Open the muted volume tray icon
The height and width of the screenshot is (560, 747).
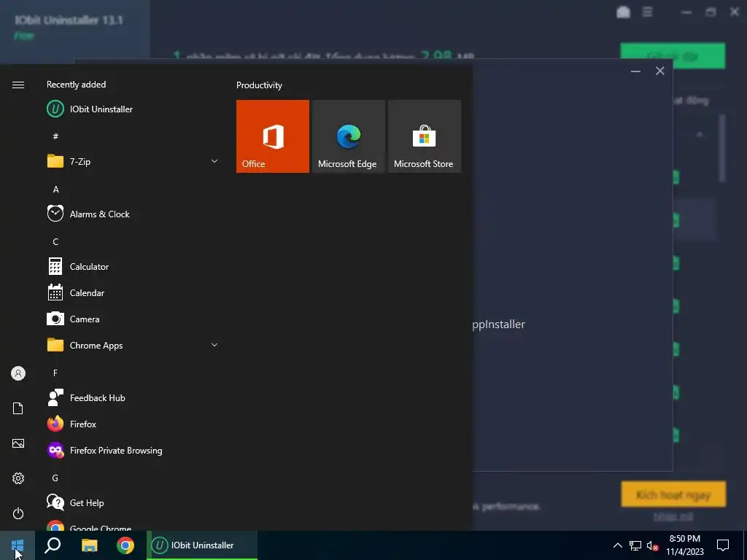coord(653,545)
